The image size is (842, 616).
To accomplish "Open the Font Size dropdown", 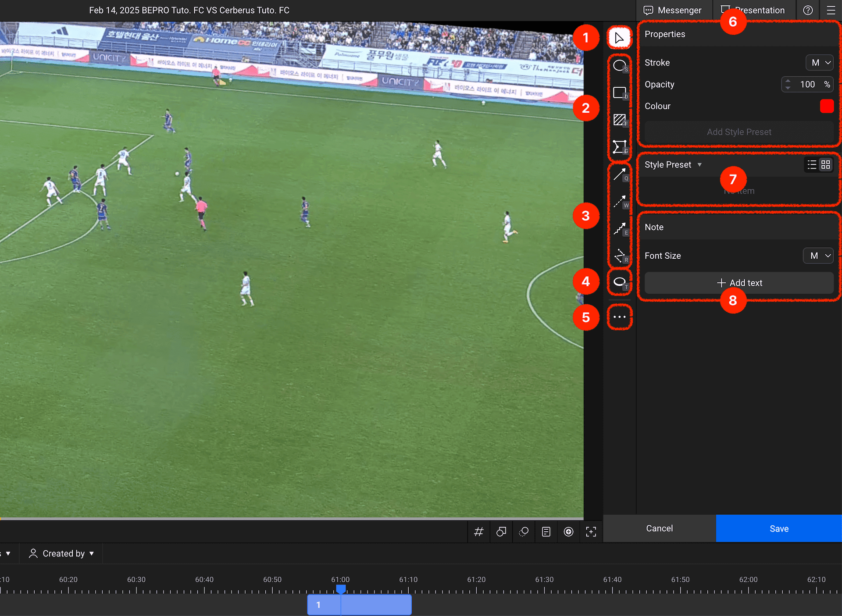I will pos(818,256).
